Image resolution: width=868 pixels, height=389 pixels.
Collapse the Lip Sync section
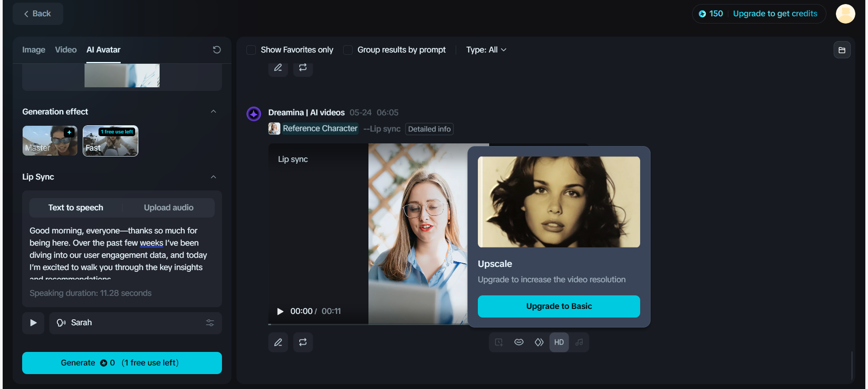tap(213, 177)
